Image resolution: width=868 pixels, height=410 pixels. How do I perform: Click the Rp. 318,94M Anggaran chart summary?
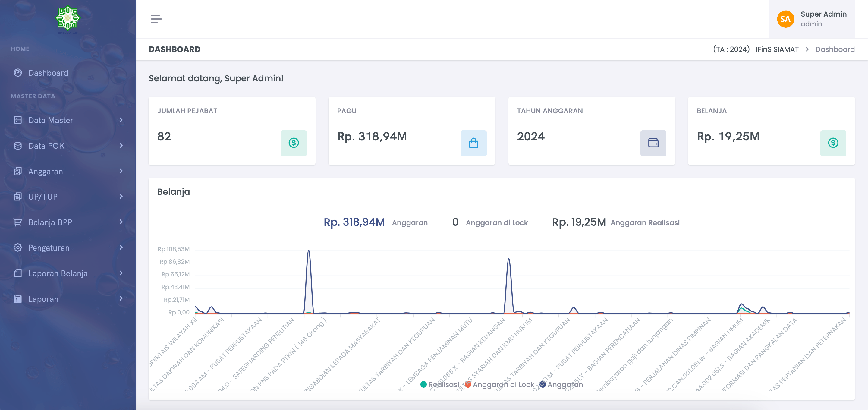tap(354, 222)
